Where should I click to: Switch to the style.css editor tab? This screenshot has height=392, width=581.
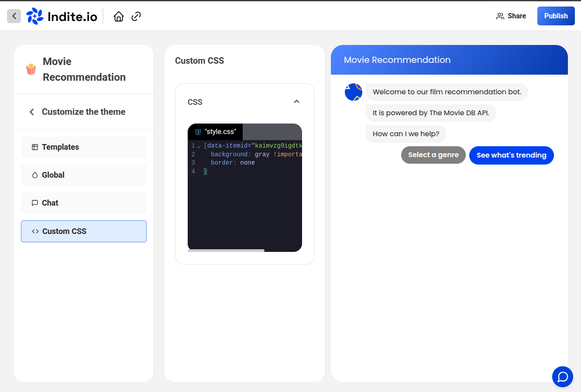pos(220,131)
